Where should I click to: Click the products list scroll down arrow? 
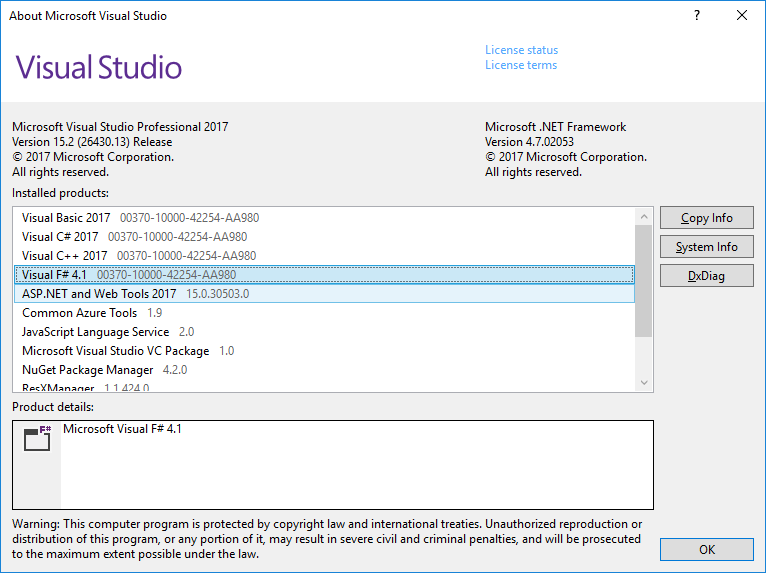click(644, 382)
